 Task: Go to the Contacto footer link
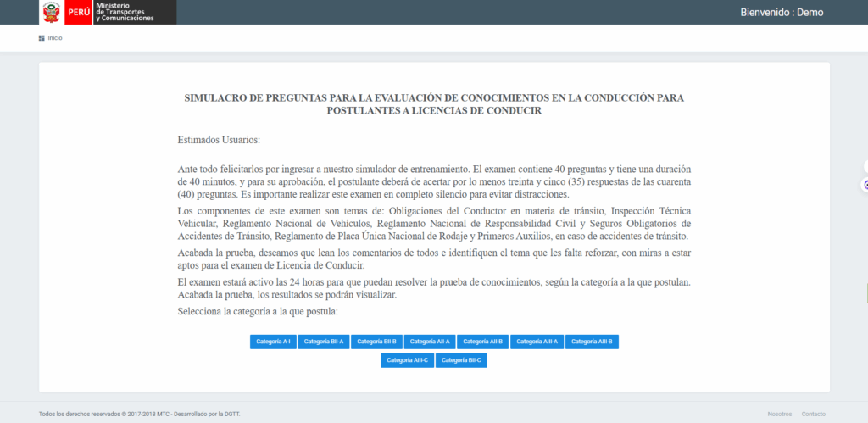813,414
